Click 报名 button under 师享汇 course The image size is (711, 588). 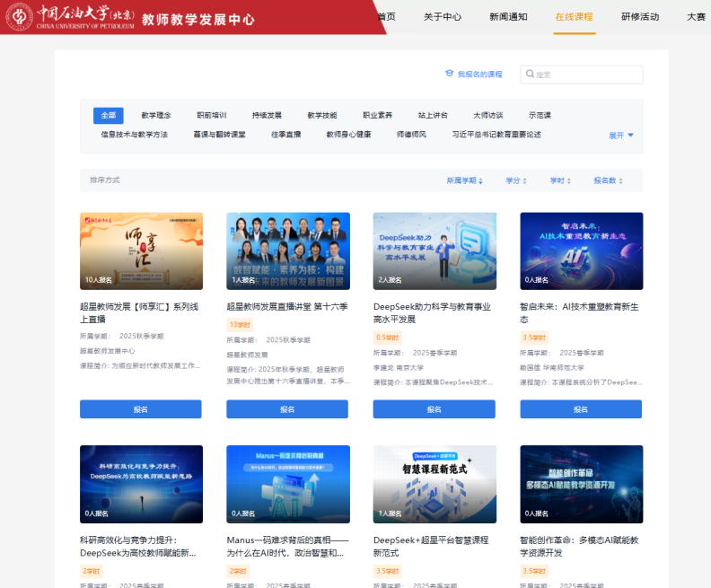[x=141, y=409]
